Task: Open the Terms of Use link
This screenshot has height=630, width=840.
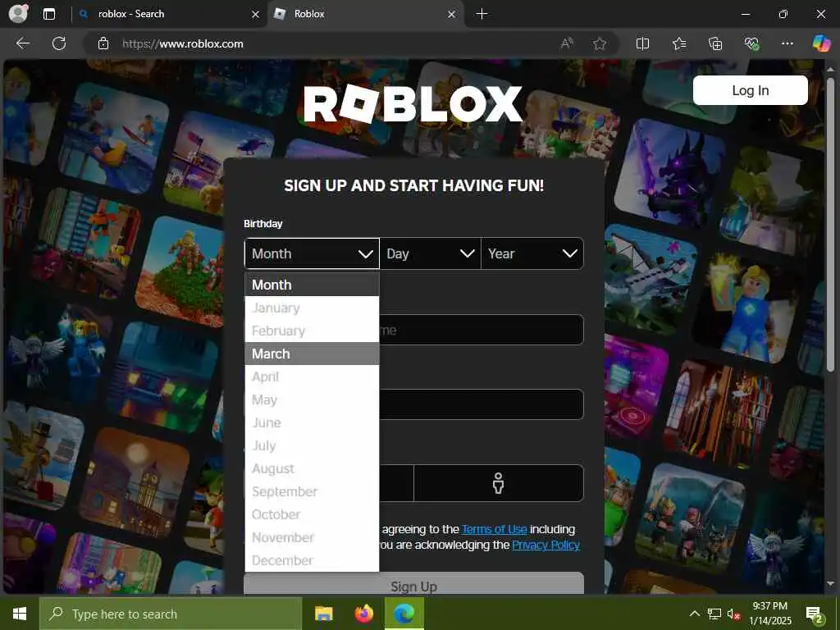Action: click(x=495, y=529)
